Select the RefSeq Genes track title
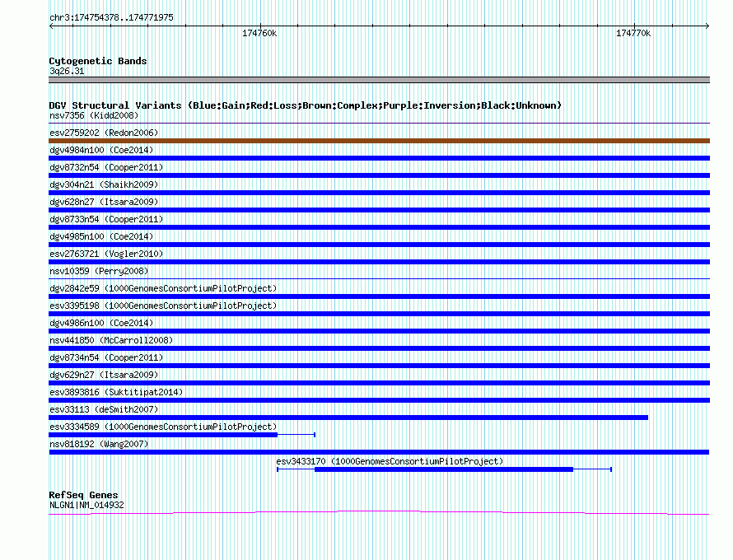 point(84,495)
